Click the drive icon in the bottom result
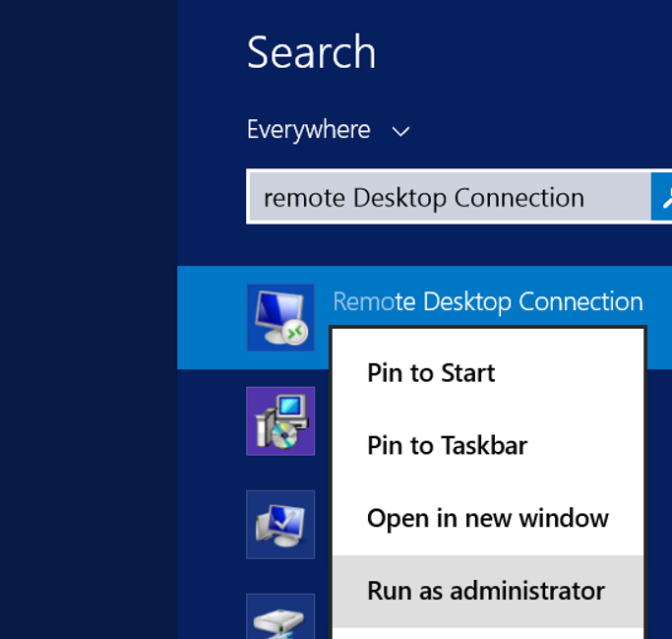This screenshot has height=639, width=672. point(280,616)
